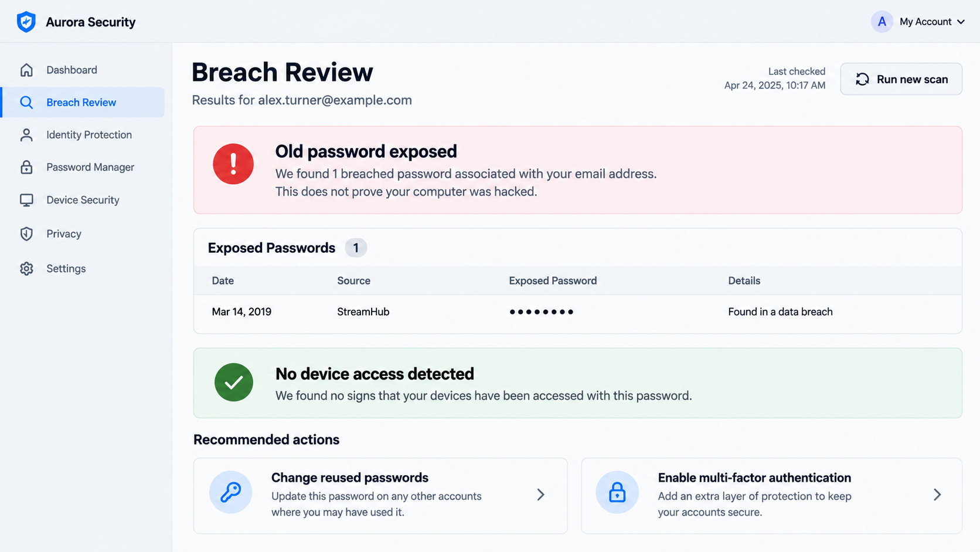The width and height of the screenshot is (980, 552).
Task: Open Password Manager from the sidebar
Action: tap(83, 167)
